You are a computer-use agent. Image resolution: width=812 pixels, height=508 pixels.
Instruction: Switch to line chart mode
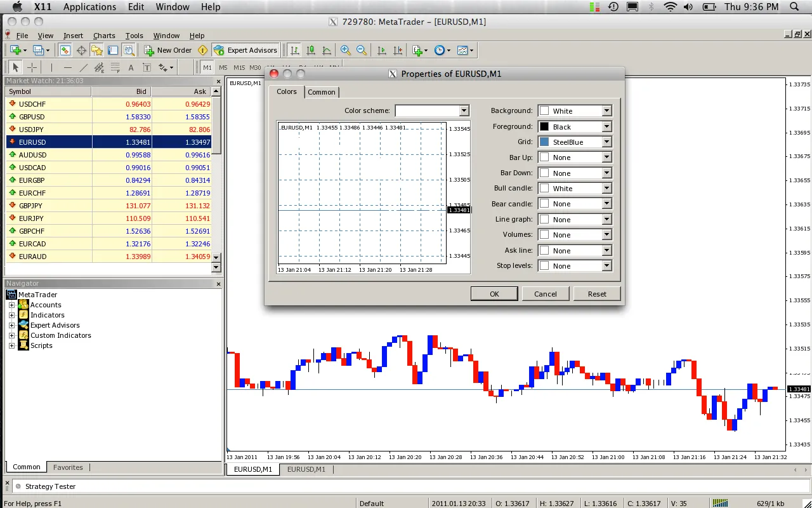328,50
